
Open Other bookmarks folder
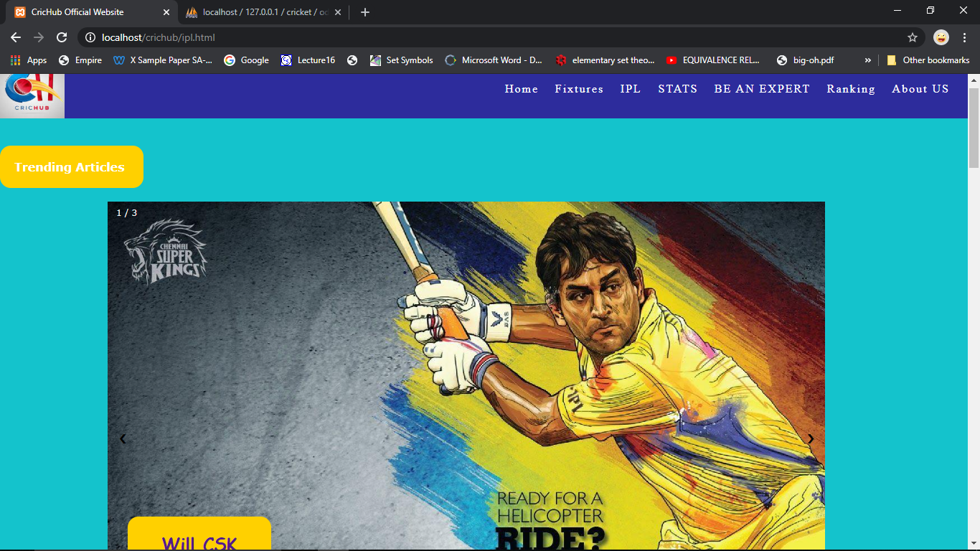928,60
